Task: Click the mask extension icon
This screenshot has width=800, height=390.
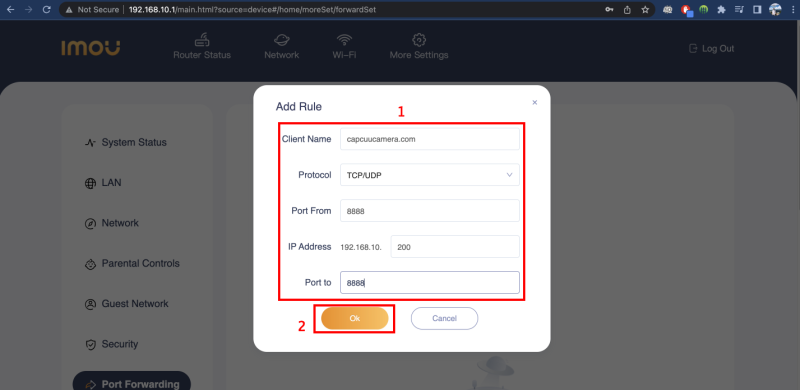Action: click(667, 9)
